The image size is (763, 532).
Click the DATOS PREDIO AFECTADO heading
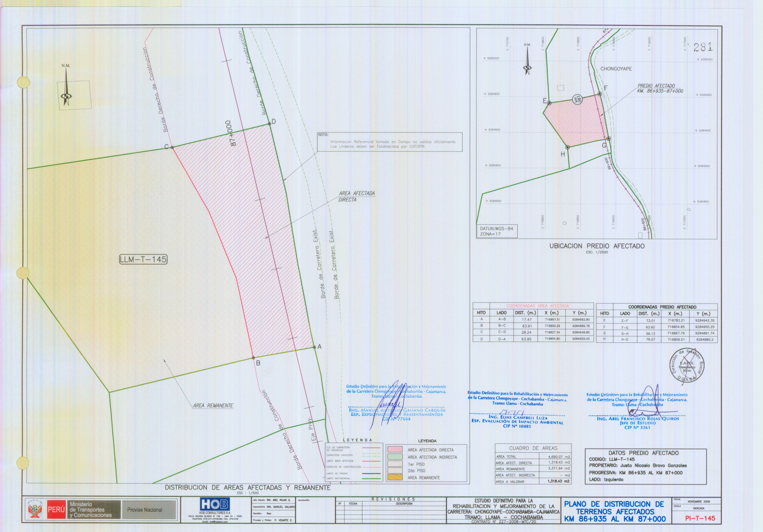pyautogui.click(x=643, y=453)
